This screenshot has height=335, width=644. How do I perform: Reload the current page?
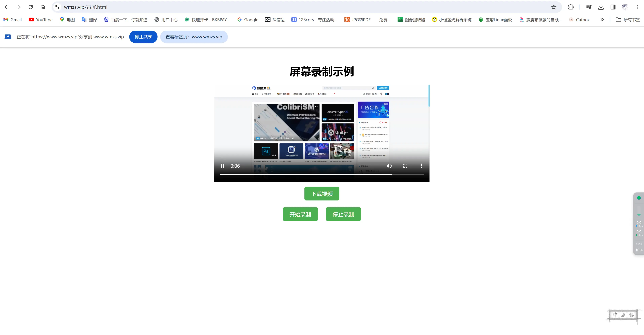(30, 7)
